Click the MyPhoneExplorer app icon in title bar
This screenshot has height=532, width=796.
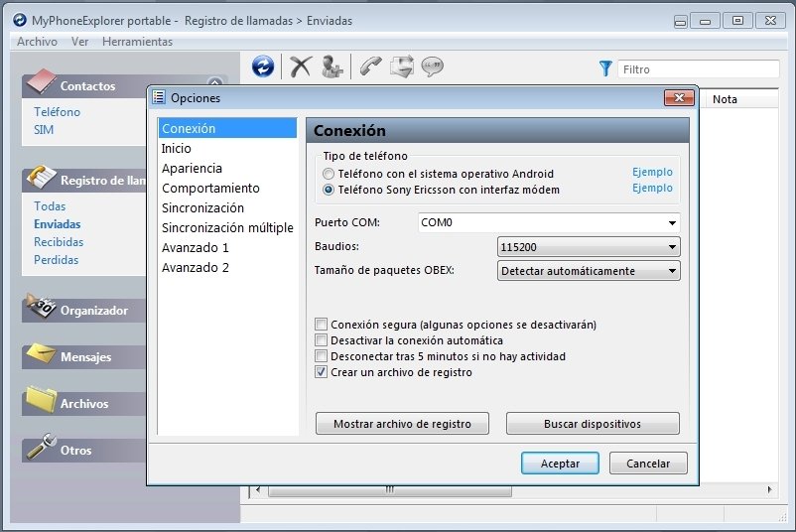[x=20, y=20]
